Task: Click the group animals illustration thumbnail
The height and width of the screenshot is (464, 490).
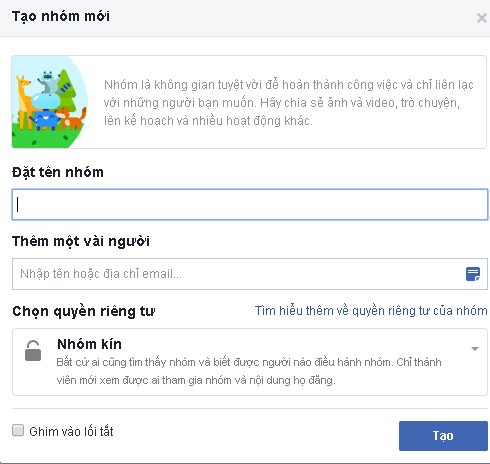Action: (x=50, y=102)
